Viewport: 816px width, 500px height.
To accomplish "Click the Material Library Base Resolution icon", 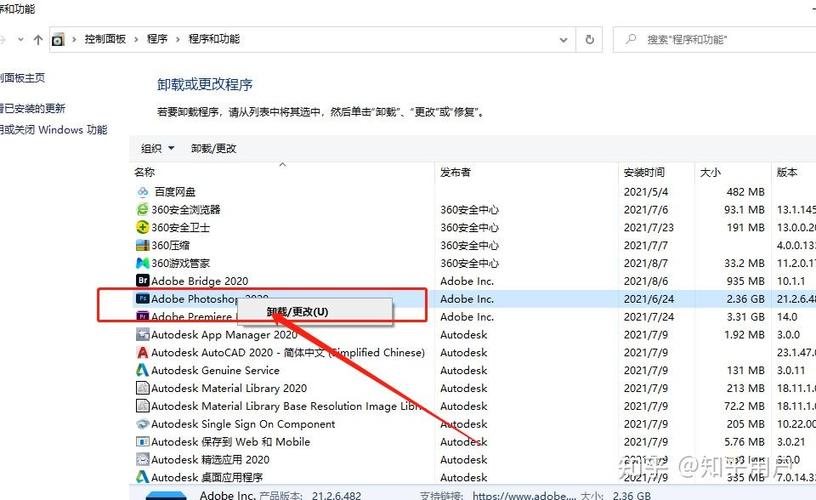I will [x=142, y=406].
